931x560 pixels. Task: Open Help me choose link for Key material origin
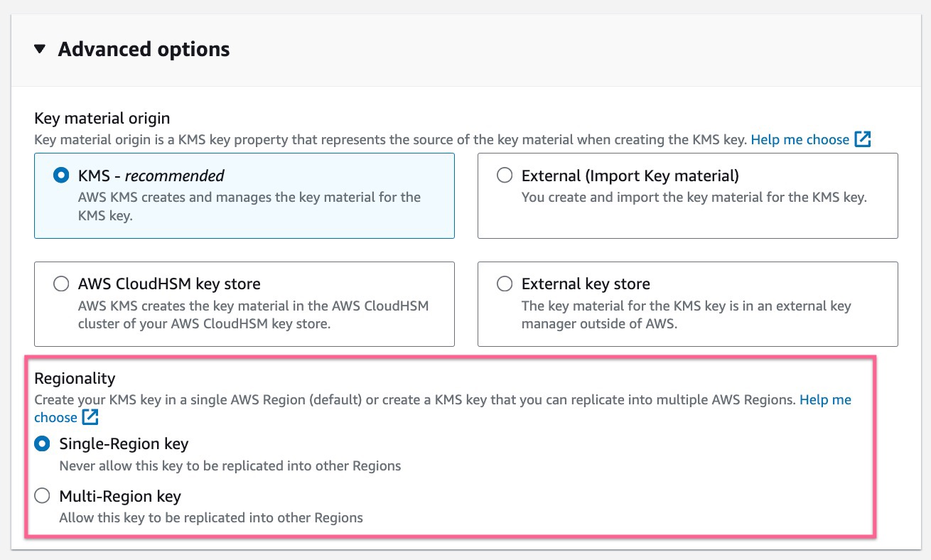tap(800, 140)
